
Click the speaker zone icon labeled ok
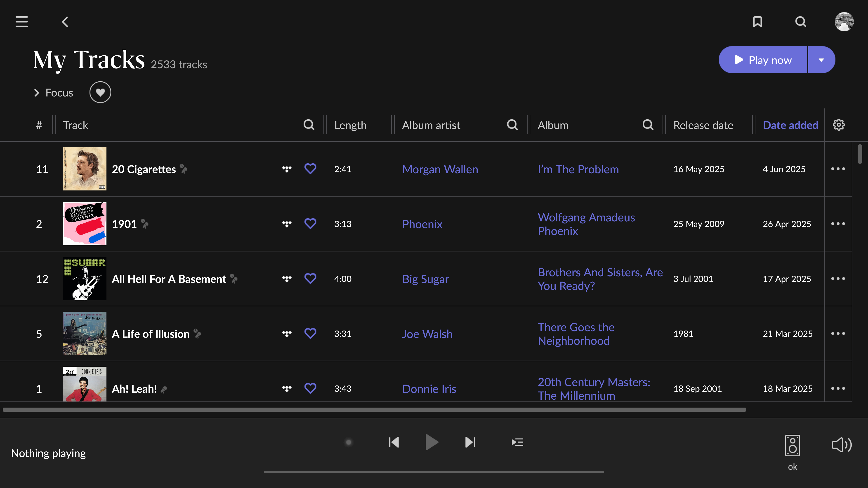pos(792,445)
